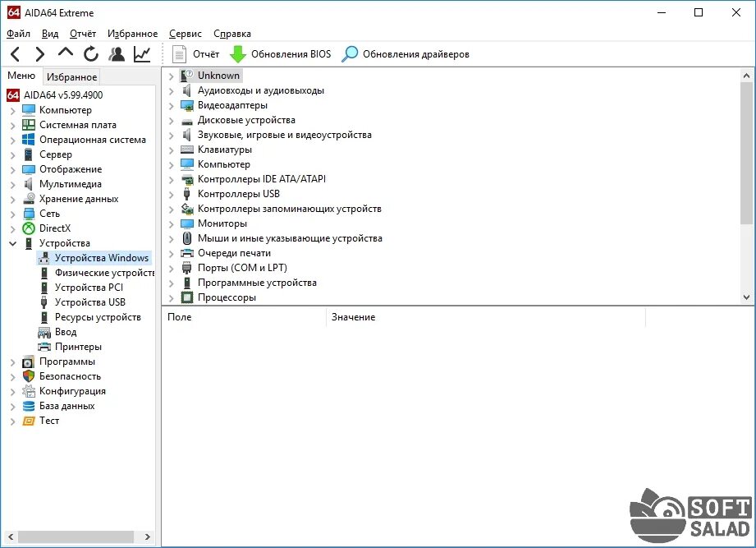
Task: Expand the Порты (COM и LPT) category
Action: click(171, 268)
